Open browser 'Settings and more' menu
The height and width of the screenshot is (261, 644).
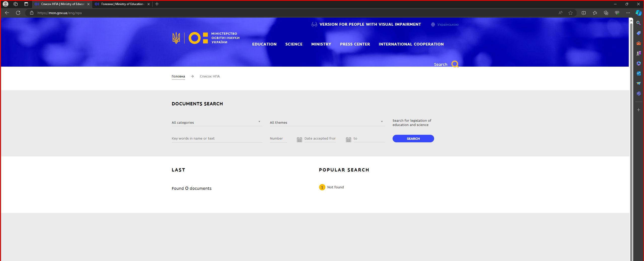tap(628, 13)
